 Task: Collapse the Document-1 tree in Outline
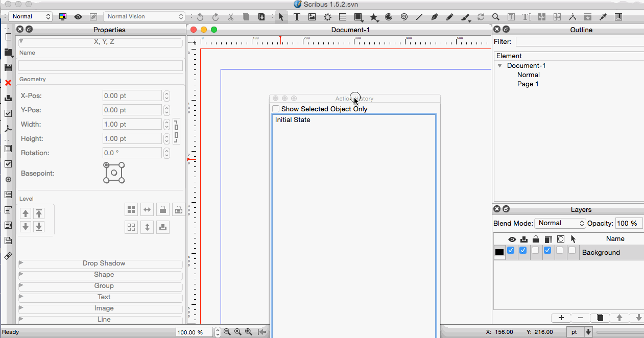pos(500,66)
